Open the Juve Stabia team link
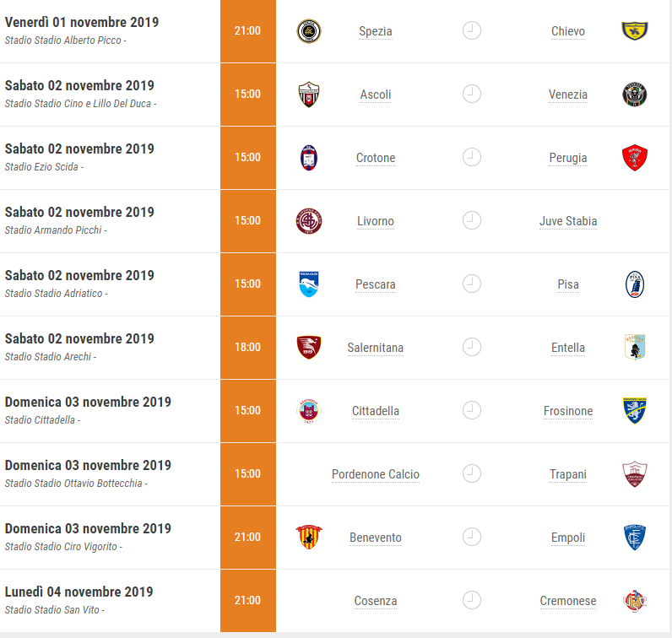The image size is (672, 638). (x=568, y=221)
